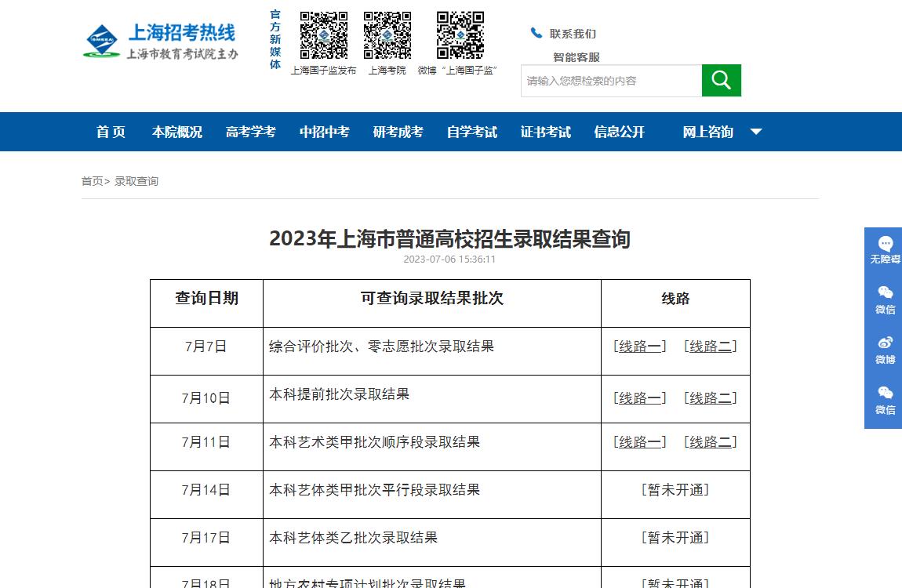The image size is (902, 588).
Task: Open the 联系我们 link
Action: click(x=573, y=34)
